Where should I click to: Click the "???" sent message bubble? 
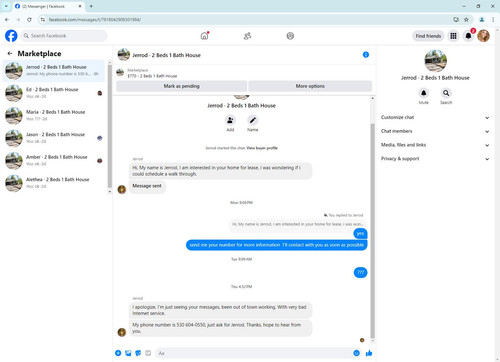point(360,272)
